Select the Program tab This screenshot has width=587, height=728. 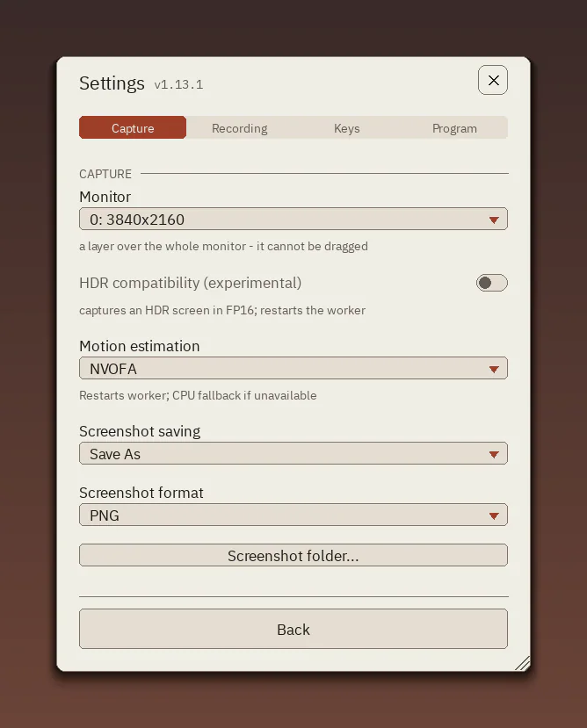(x=454, y=127)
